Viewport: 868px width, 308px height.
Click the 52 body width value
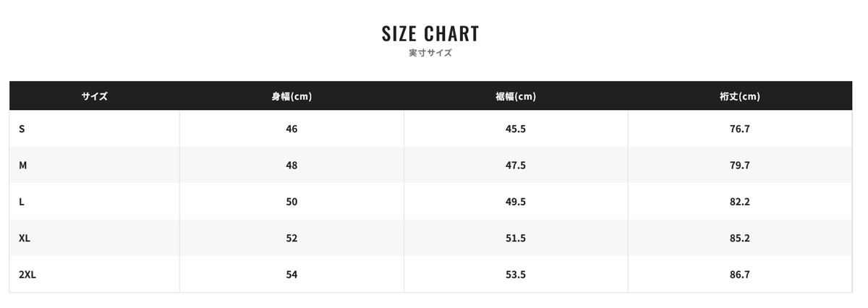pos(292,238)
